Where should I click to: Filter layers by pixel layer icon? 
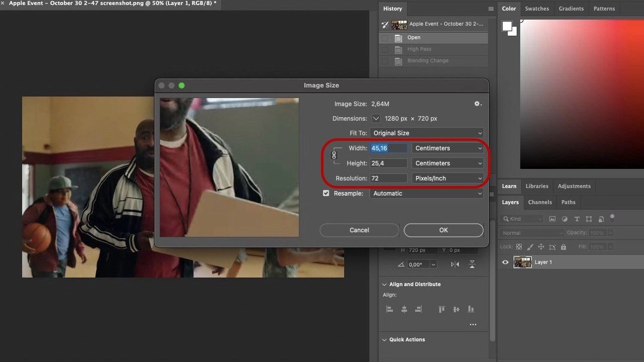point(552,219)
